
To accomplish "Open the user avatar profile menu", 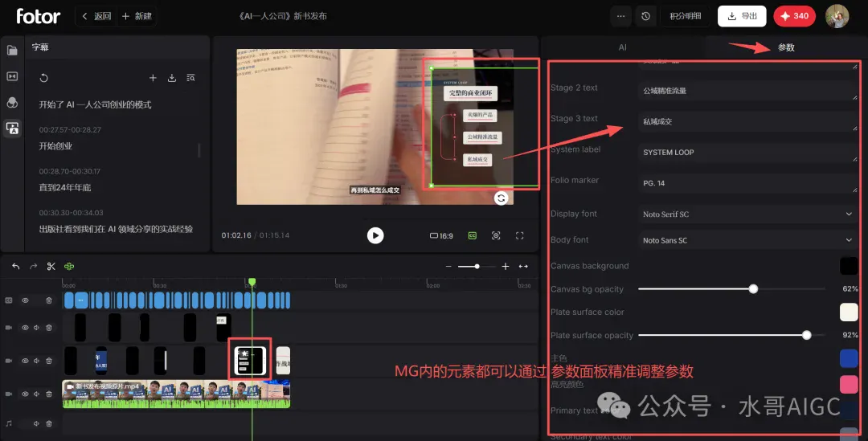I will point(837,16).
